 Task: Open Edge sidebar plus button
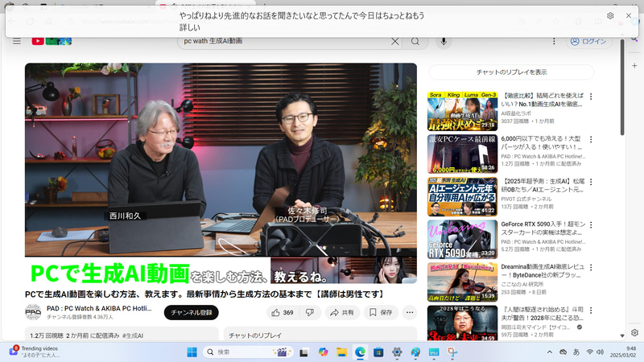[x=634, y=66]
